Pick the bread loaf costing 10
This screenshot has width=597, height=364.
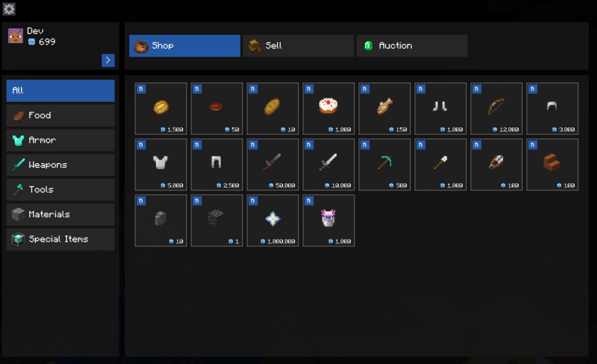pos(273,108)
